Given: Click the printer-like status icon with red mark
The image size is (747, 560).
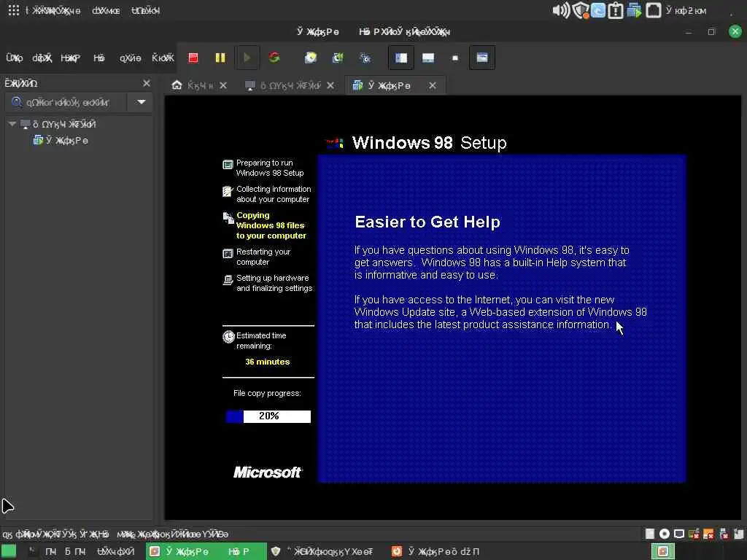Looking at the screenshot, I should [724, 534].
